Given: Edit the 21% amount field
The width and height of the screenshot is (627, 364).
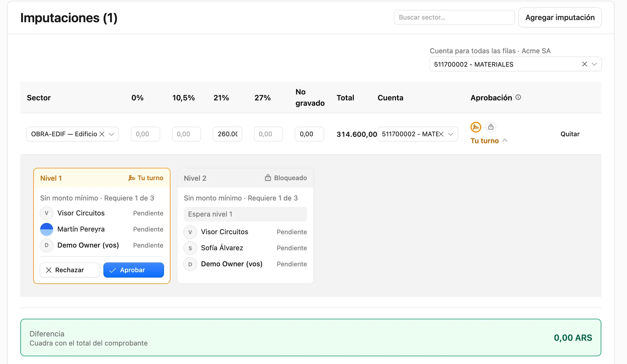Looking at the screenshot, I should 227,134.
